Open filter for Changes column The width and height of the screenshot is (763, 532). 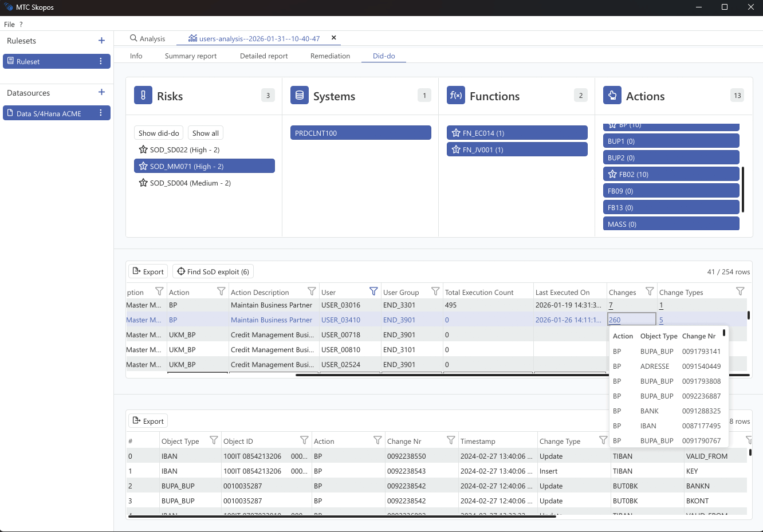point(650,291)
